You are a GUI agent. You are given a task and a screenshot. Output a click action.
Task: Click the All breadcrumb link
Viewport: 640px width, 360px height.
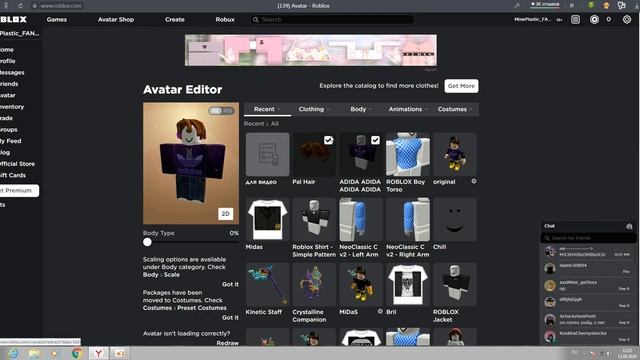point(275,124)
